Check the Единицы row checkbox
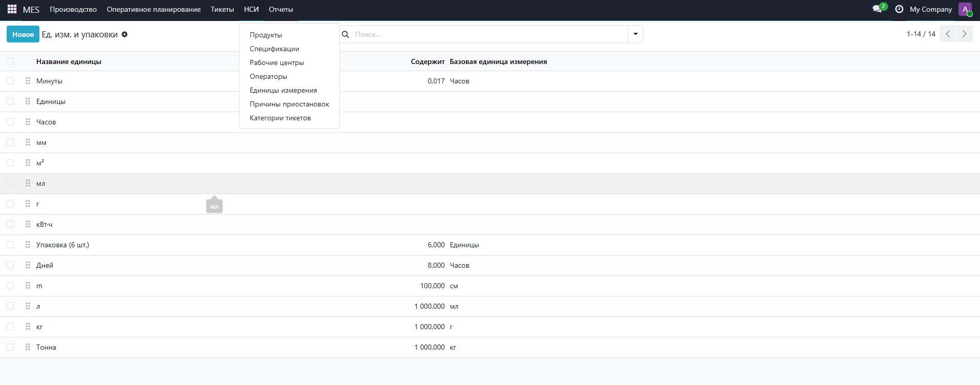Screen dimensions: 980x385 point(10,101)
